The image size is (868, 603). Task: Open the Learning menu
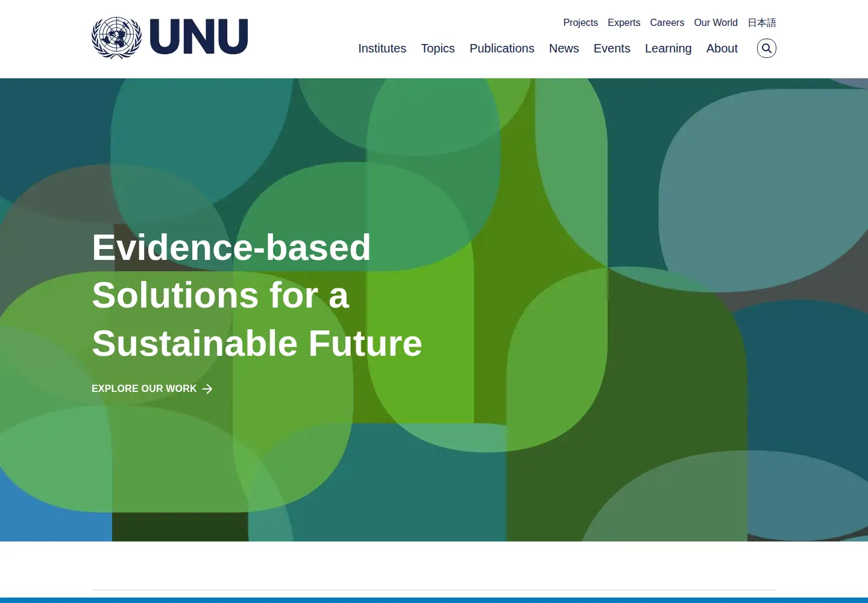click(668, 48)
